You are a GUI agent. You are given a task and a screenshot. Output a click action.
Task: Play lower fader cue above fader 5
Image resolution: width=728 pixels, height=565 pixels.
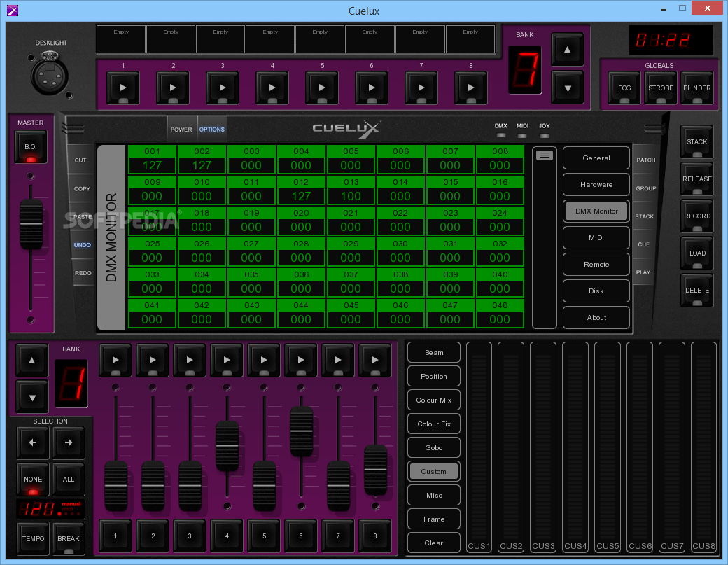click(264, 360)
